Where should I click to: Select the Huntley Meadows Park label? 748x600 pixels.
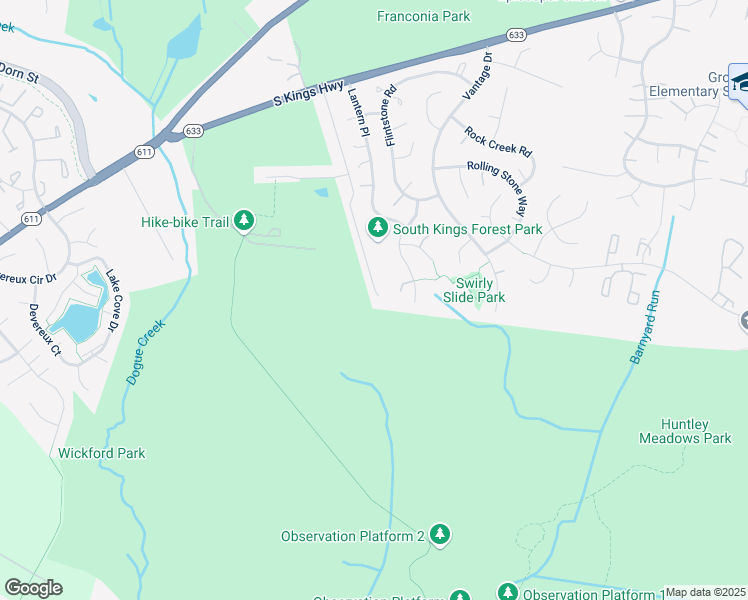pos(685,431)
